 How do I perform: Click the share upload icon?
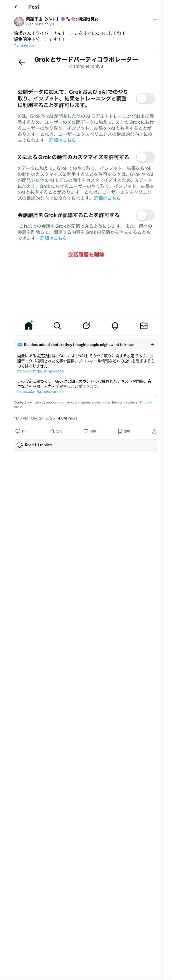[154, 431]
